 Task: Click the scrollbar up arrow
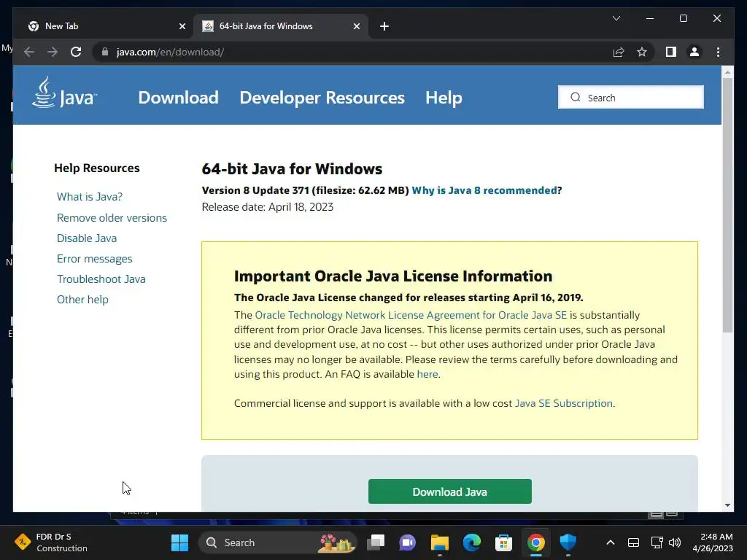tap(727, 73)
